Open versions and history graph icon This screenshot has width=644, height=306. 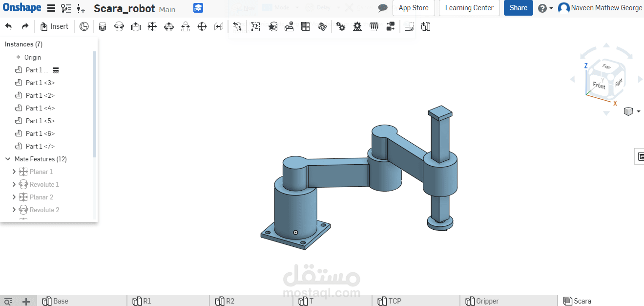pos(66,8)
